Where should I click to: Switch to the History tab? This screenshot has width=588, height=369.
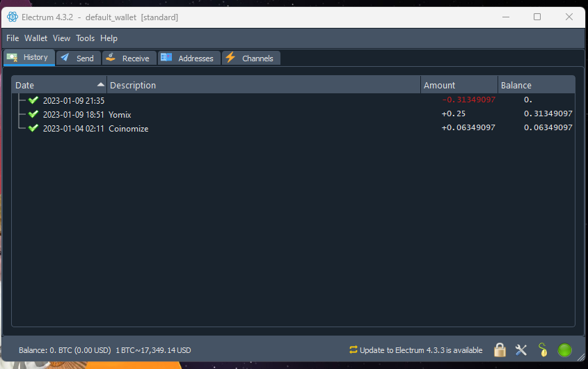point(29,57)
